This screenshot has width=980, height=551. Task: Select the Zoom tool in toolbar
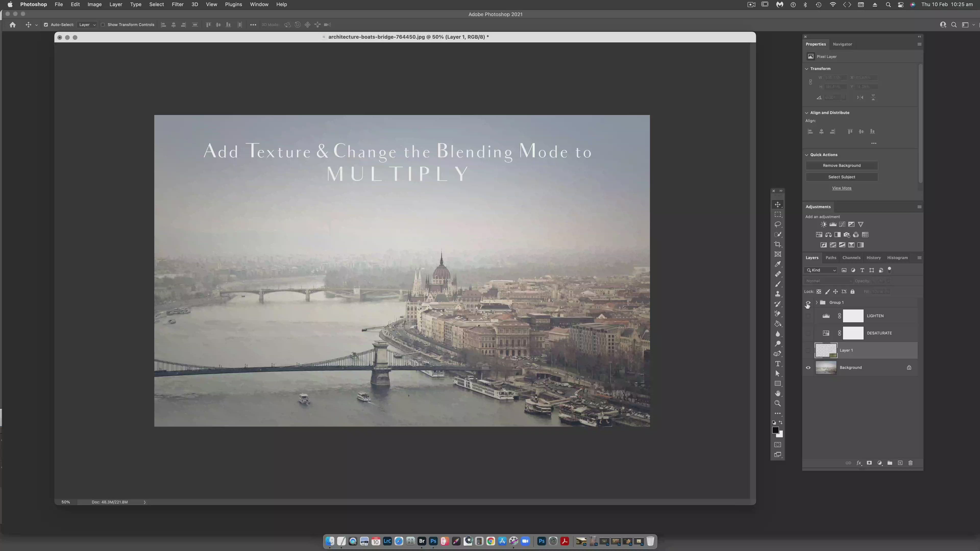tap(778, 404)
